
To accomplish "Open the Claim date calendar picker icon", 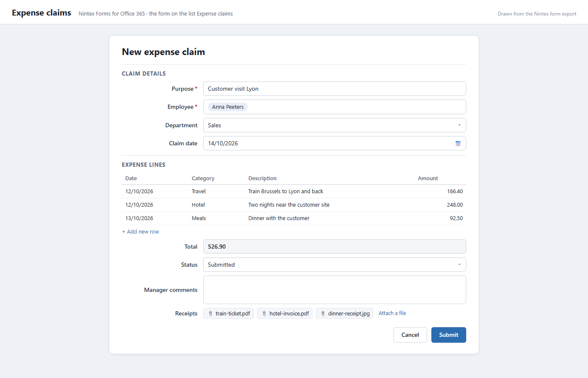I will [x=458, y=144].
